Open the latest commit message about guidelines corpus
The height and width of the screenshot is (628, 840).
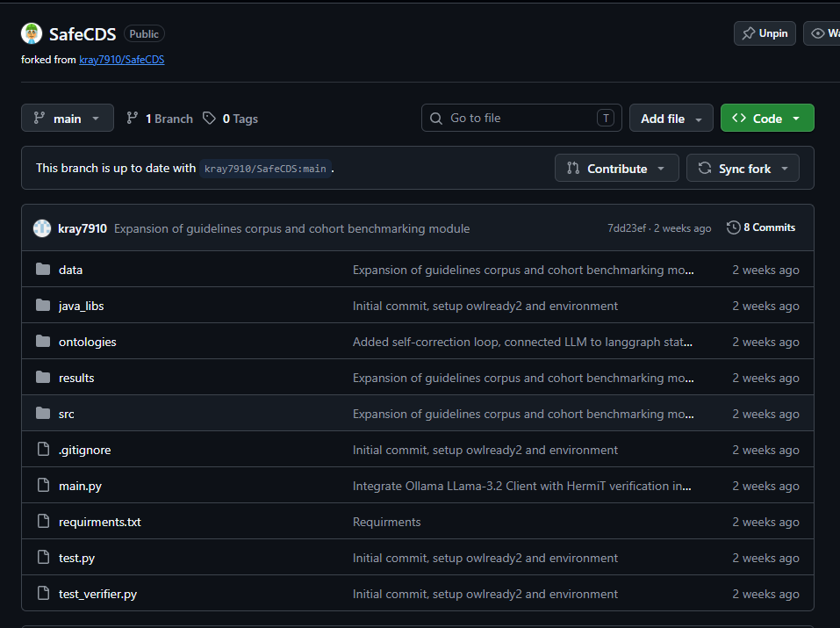coord(292,228)
